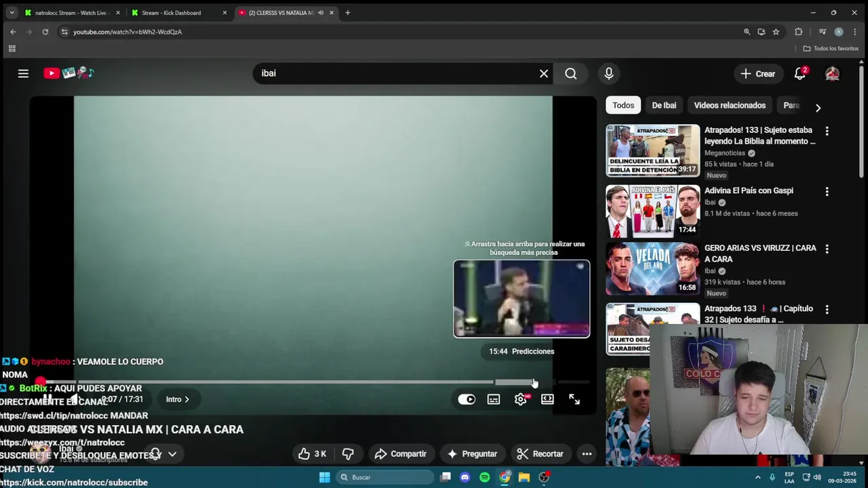This screenshot has width=868, height=488.
Task: Open 'GERO ARIAS VS VIRUZZ' thumbnail
Action: 652,268
